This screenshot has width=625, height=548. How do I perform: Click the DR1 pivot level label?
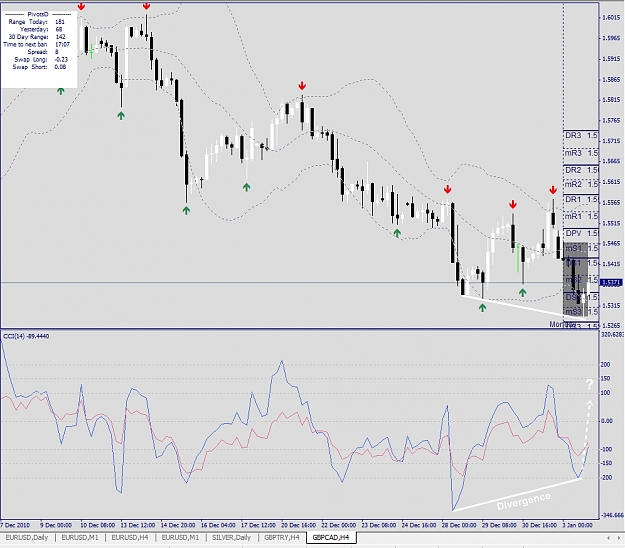point(573,199)
